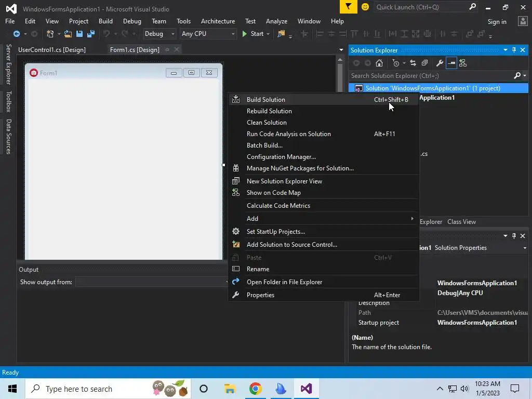Click Open Folder in File Explorer icon

pos(236,282)
